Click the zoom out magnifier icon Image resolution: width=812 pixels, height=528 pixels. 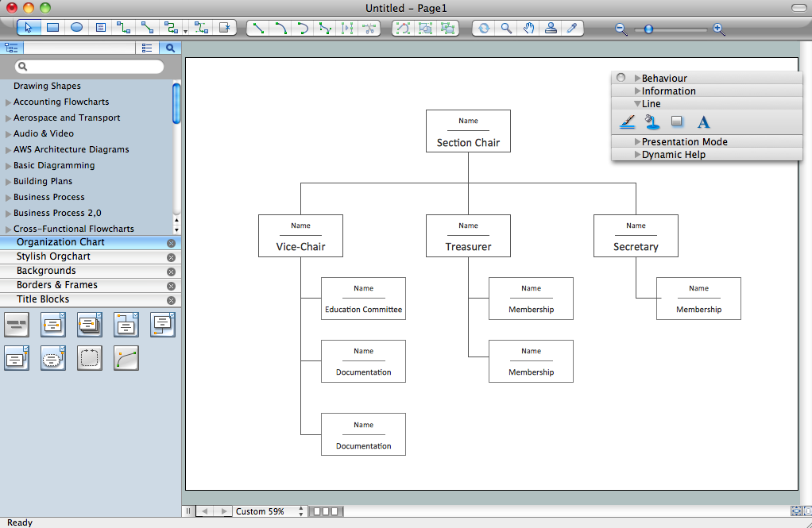(621, 29)
